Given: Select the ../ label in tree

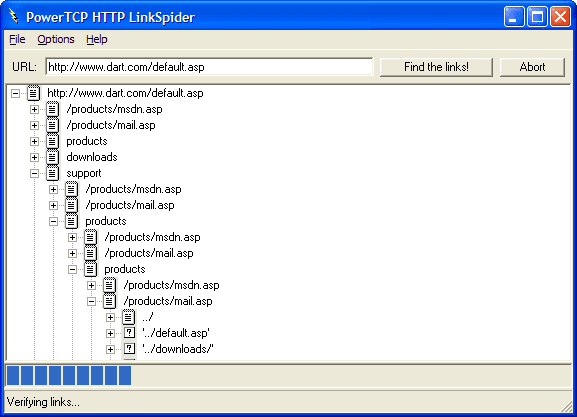Looking at the screenshot, I should click(x=147, y=317).
